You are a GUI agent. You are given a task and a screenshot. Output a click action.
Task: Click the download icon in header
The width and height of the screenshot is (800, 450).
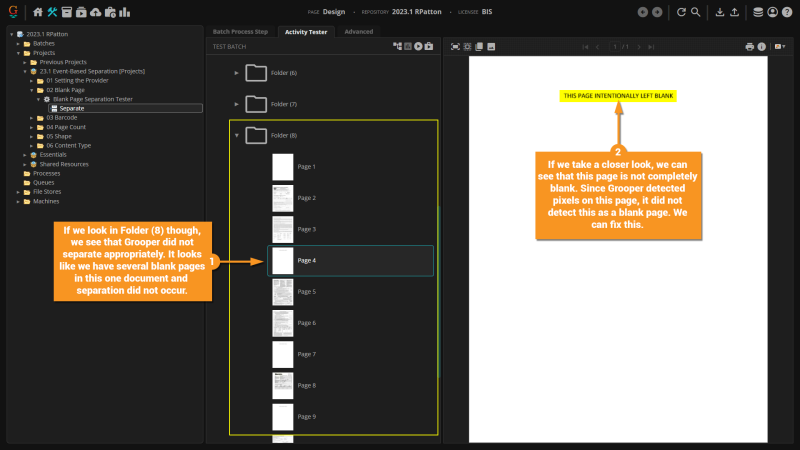[720, 12]
